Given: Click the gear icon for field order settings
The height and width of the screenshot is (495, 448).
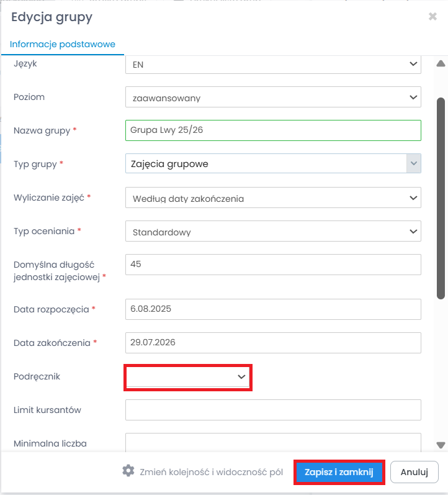Looking at the screenshot, I should (x=128, y=471).
